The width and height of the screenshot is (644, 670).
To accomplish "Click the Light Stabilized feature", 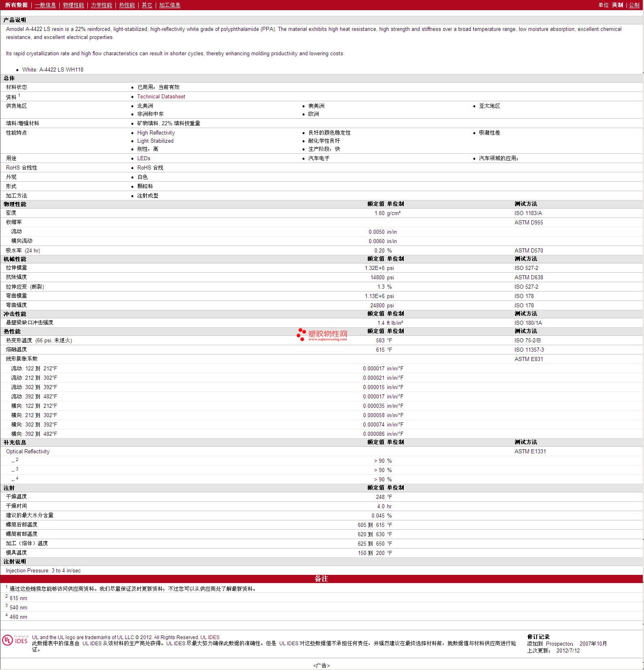I will tap(155, 141).
